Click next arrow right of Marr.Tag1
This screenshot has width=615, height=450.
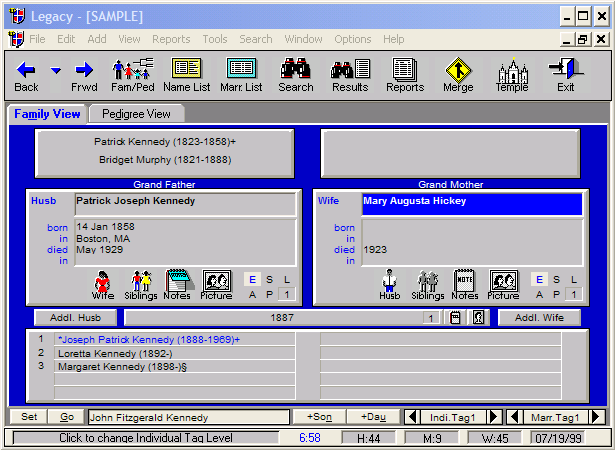click(596, 417)
